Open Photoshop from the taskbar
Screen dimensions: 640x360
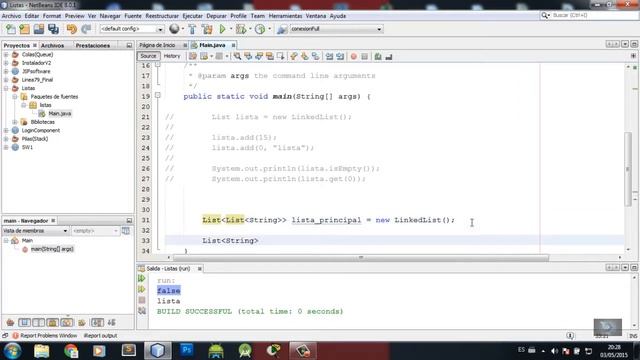(x=187, y=351)
